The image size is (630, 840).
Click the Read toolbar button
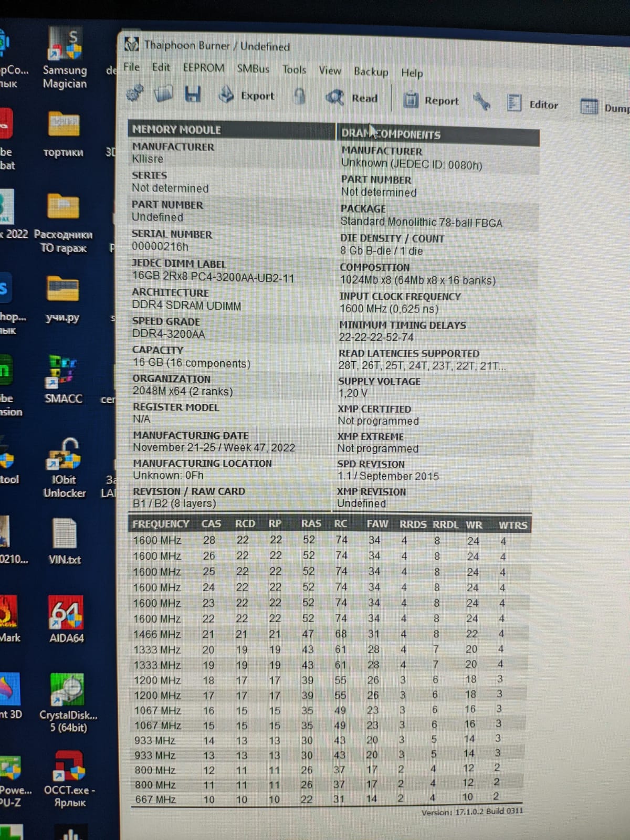352,98
